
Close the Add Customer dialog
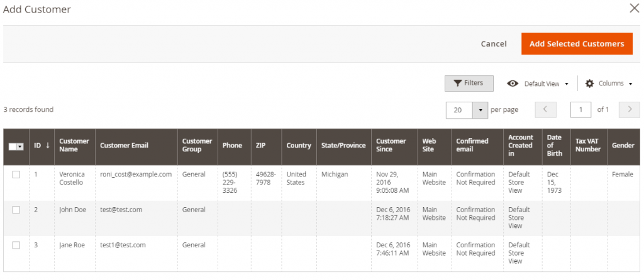pos(634,8)
